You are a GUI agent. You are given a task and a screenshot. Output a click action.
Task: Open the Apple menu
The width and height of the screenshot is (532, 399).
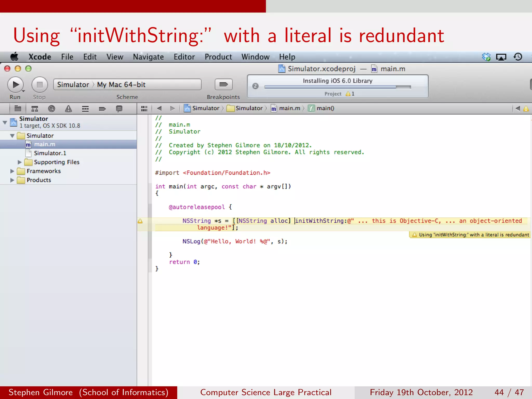15,57
